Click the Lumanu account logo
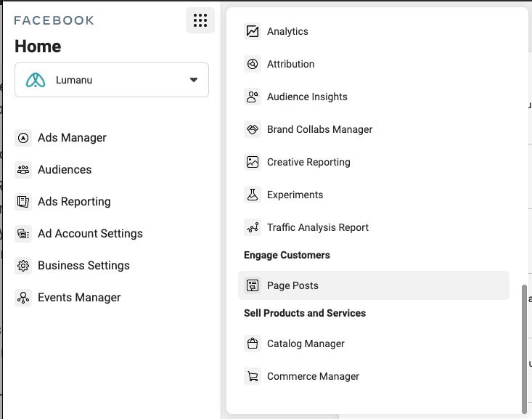 36,80
